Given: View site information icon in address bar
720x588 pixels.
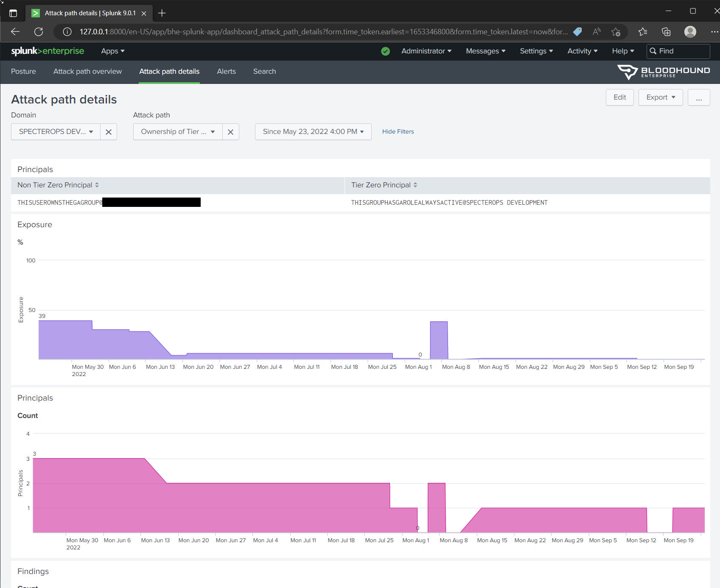Looking at the screenshot, I should tap(67, 32).
